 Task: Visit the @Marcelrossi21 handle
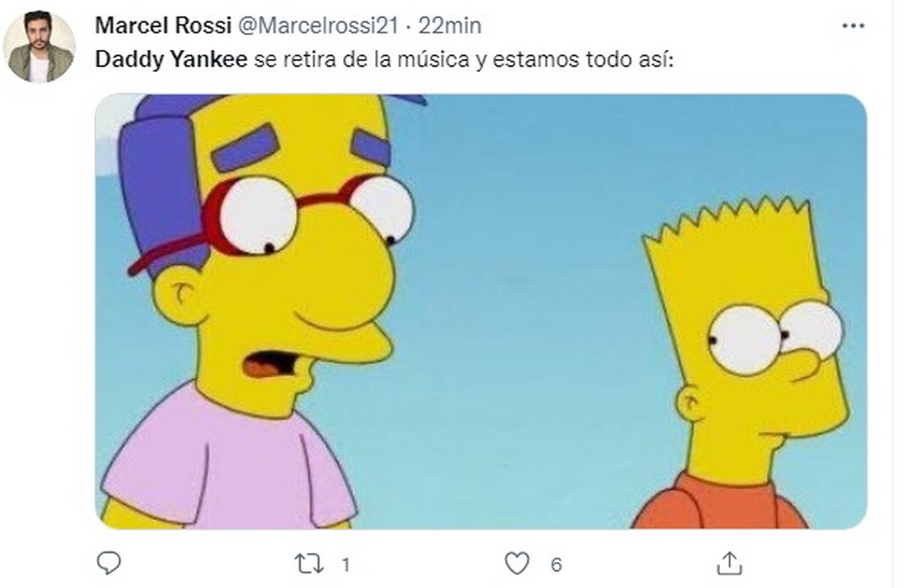pos(319,25)
